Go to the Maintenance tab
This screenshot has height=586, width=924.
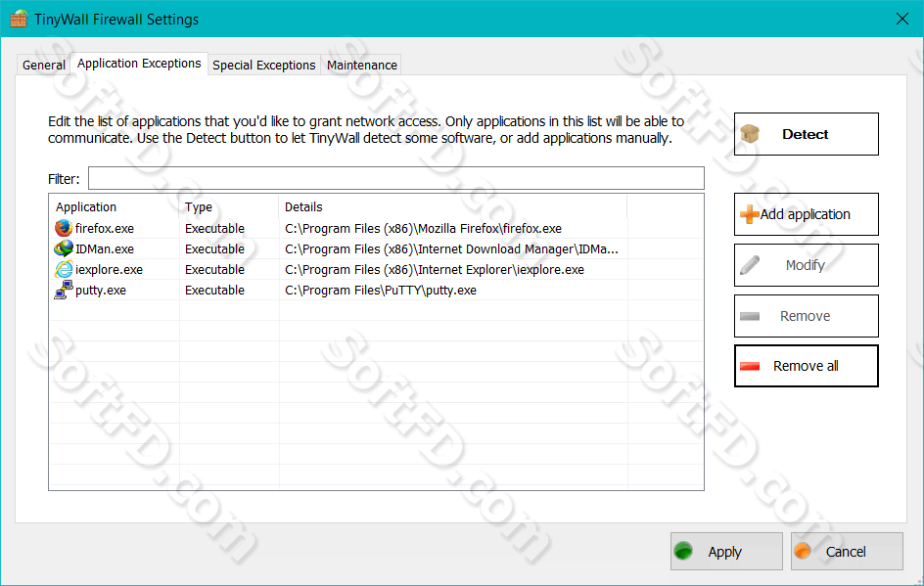click(362, 65)
